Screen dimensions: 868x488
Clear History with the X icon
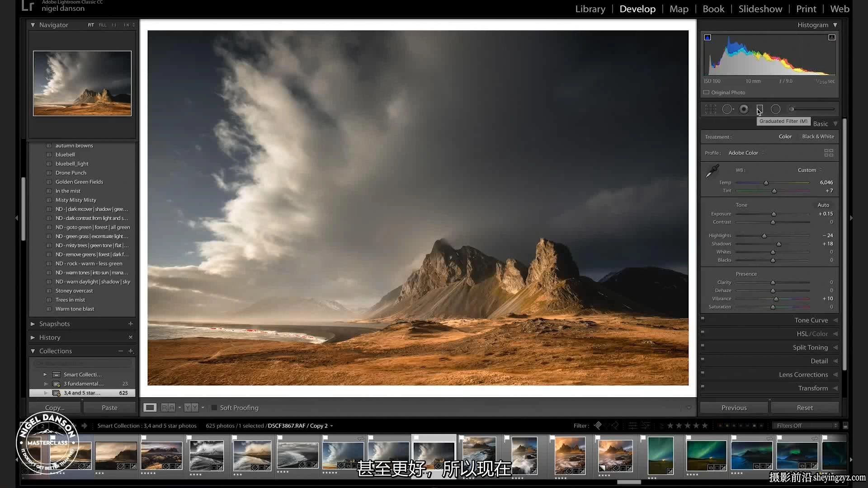[x=131, y=337]
